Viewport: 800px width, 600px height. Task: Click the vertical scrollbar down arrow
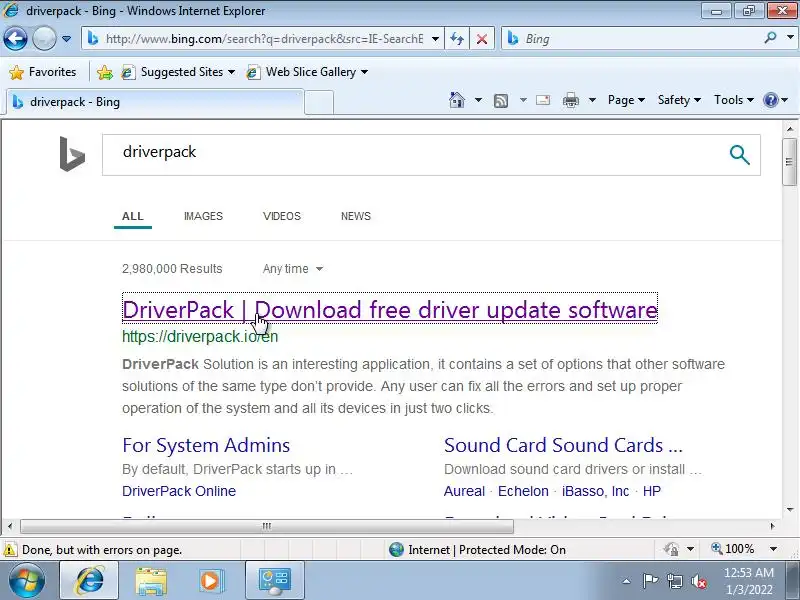790,510
